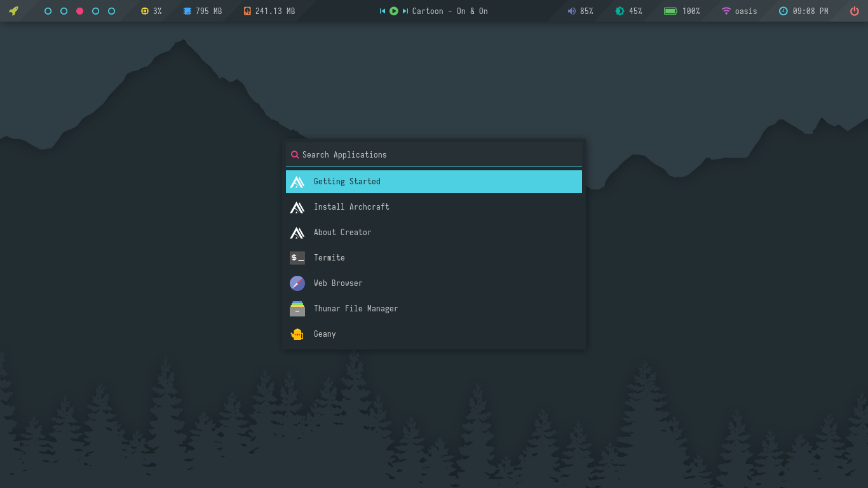Click the CPU chip icon
Image resolution: width=868 pixels, height=488 pixels.
pyautogui.click(x=144, y=11)
